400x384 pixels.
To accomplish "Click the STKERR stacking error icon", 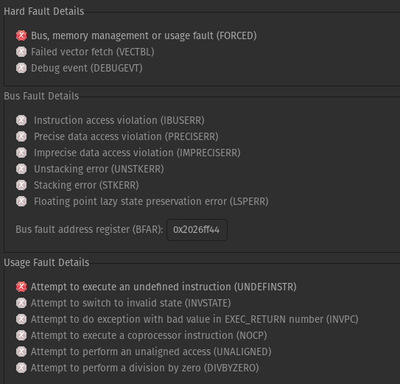I will click(21, 185).
